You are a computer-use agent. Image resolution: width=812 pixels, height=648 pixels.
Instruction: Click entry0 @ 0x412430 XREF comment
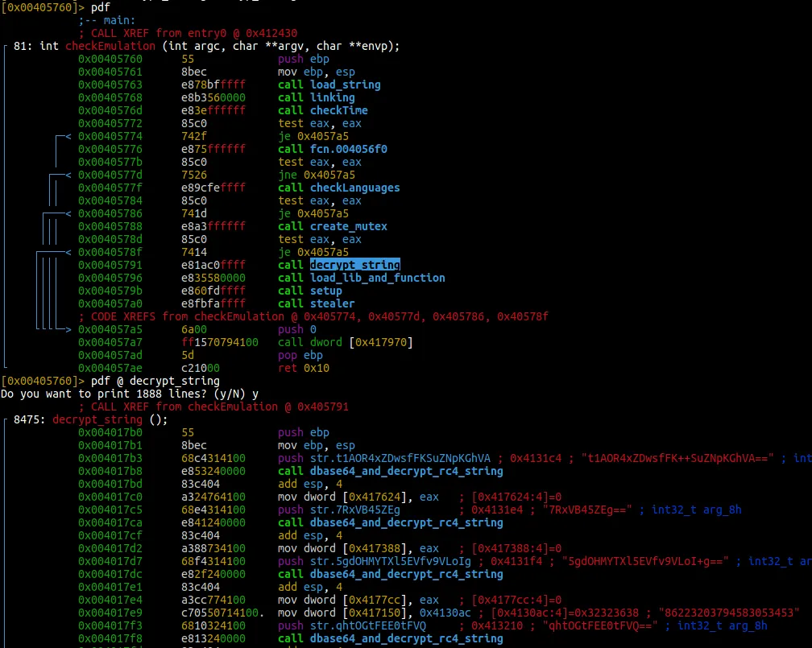coord(242,33)
